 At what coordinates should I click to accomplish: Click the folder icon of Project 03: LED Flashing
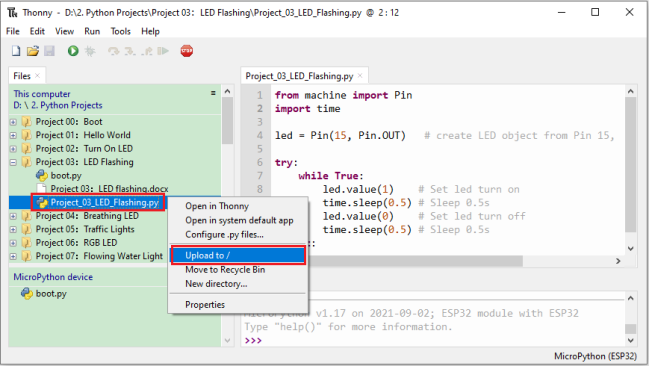27,162
